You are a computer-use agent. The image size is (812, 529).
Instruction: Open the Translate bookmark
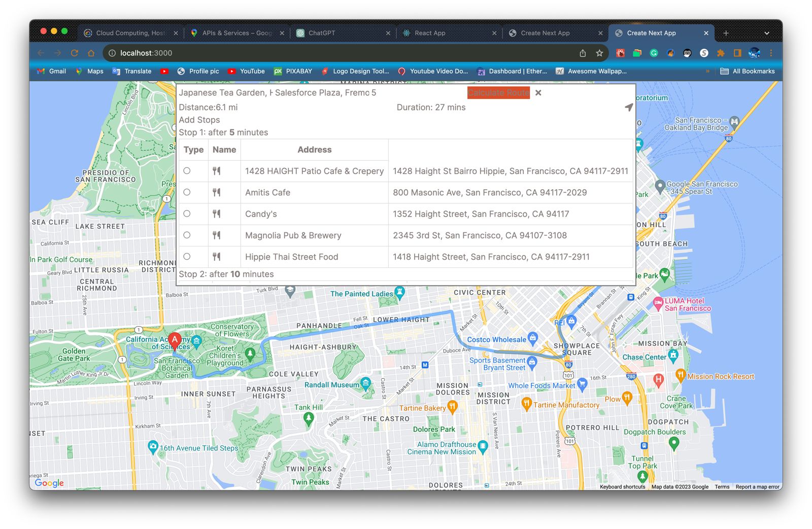pyautogui.click(x=132, y=72)
